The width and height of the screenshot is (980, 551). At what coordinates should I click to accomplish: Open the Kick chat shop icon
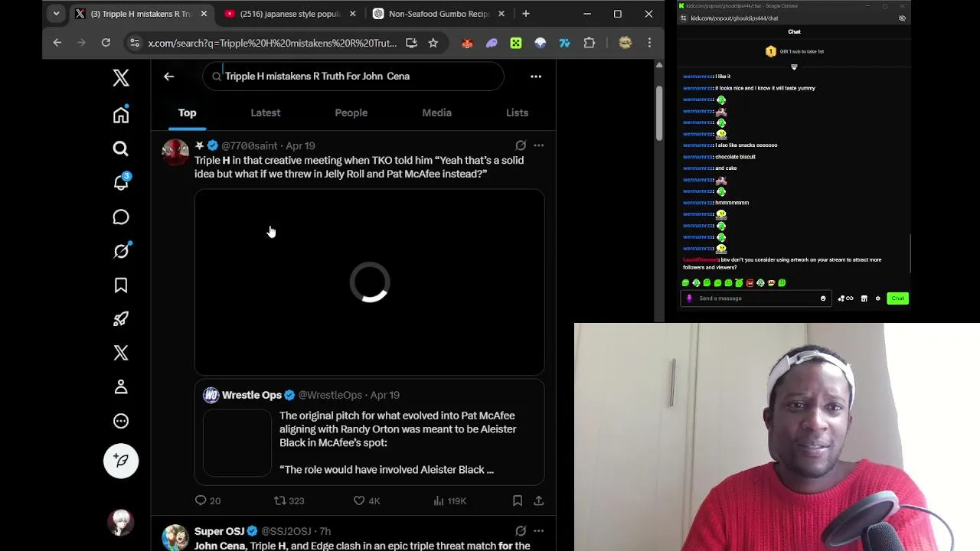pos(864,298)
